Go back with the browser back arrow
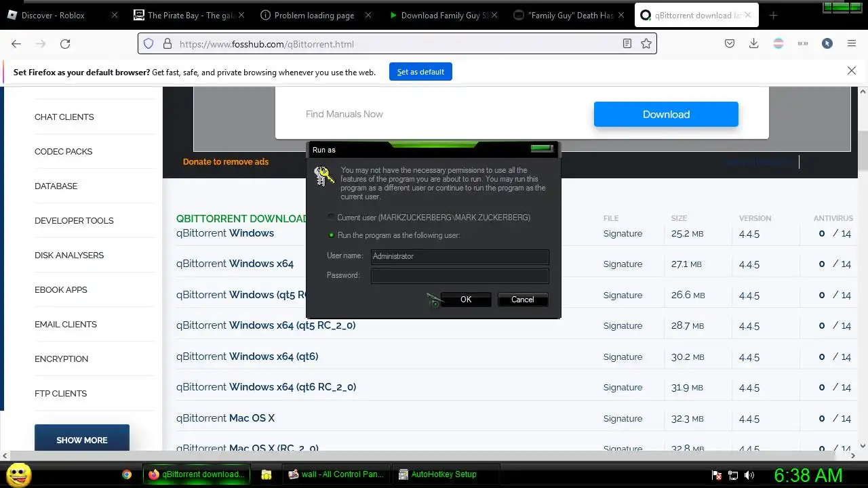The image size is (868, 488). coord(16,43)
